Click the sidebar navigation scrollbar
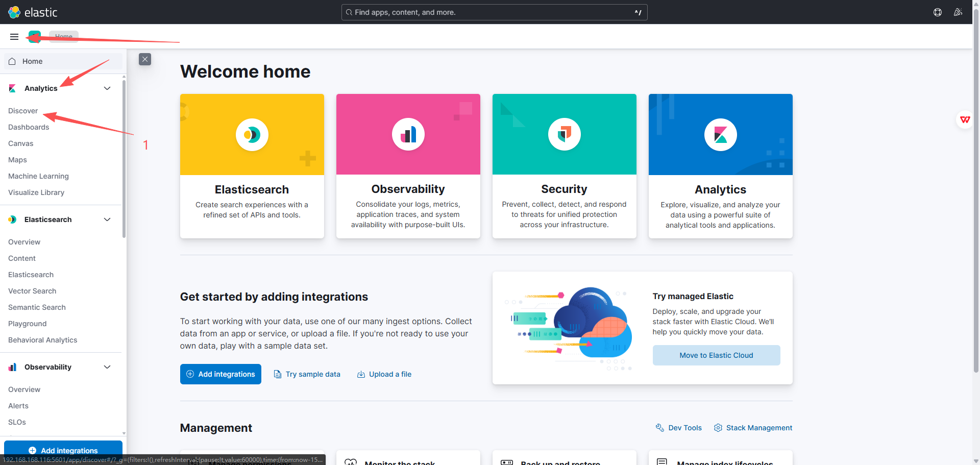Viewport: 980px width, 465px height. pyautogui.click(x=124, y=158)
